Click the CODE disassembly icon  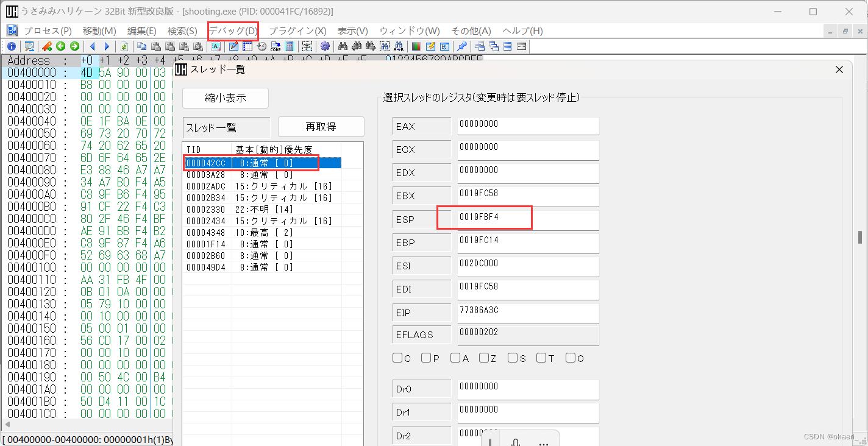[276, 46]
